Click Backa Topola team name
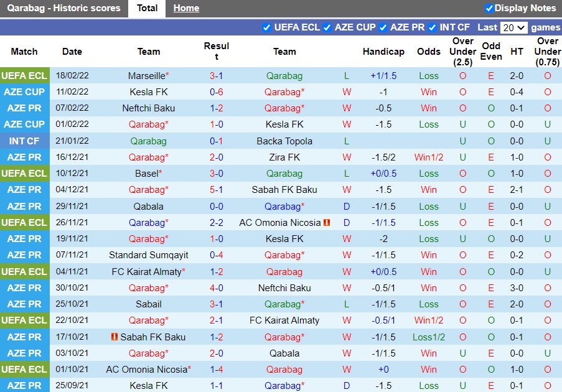Screen dimensions: 562x392 tap(284, 141)
